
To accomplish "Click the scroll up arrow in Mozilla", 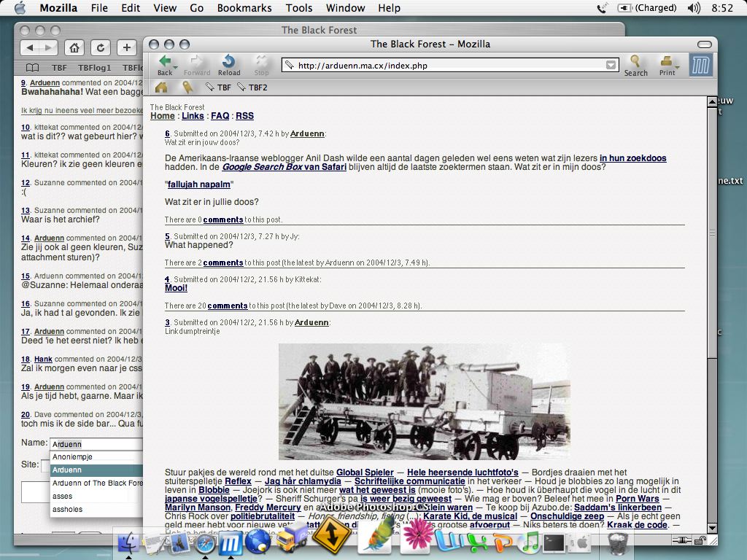I will pyautogui.click(x=712, y=101).
